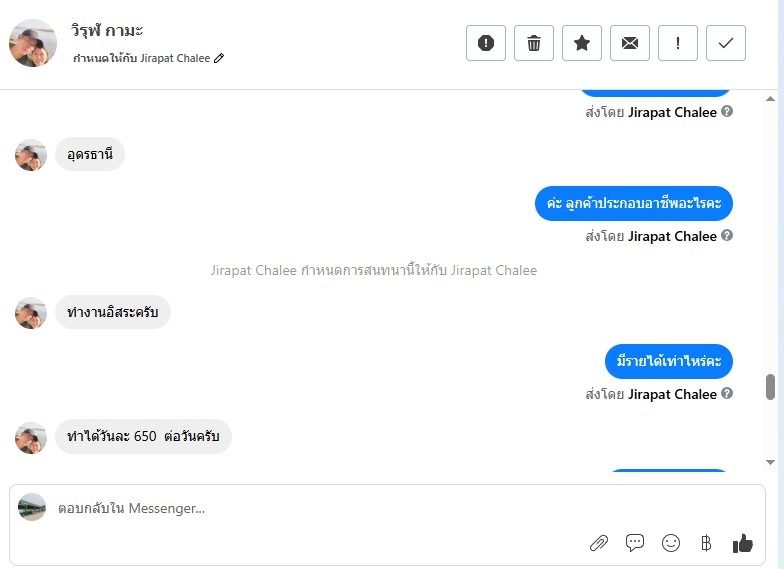Click the baht payment request icon

pos(706,543)
